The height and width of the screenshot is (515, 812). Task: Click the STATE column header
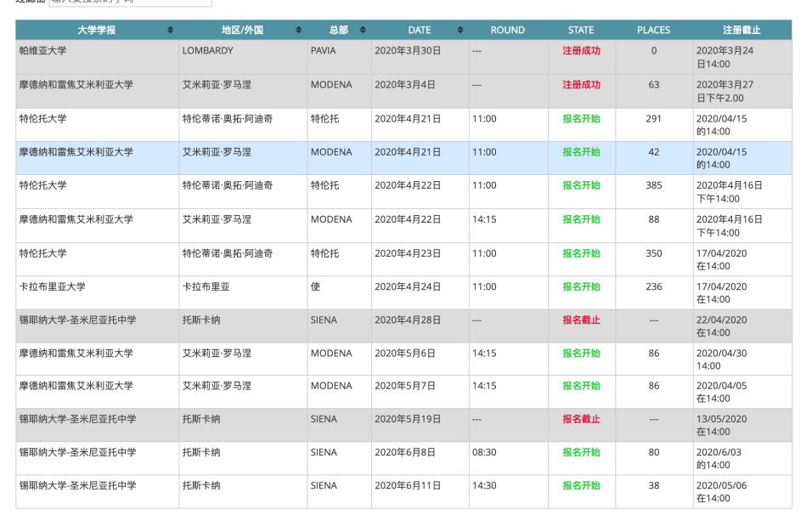point(581,30)
